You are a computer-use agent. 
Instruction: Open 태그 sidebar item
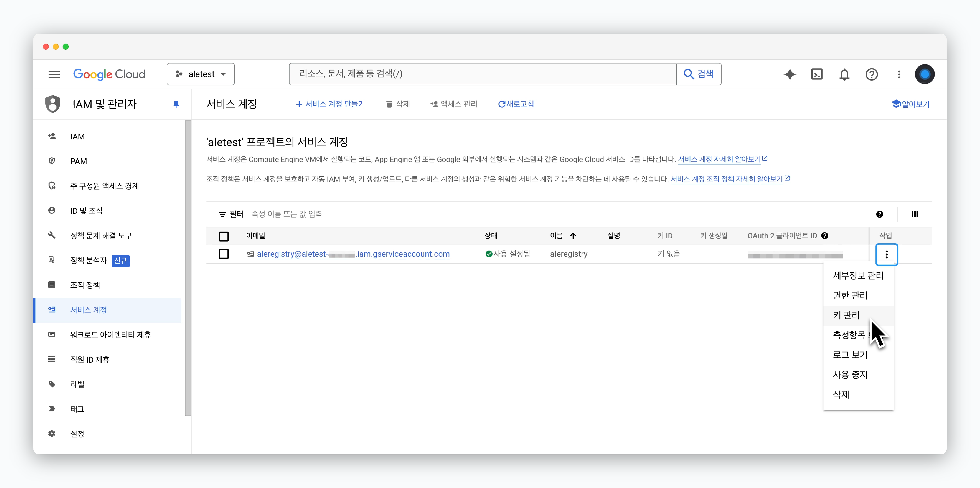tap(107, 409)
